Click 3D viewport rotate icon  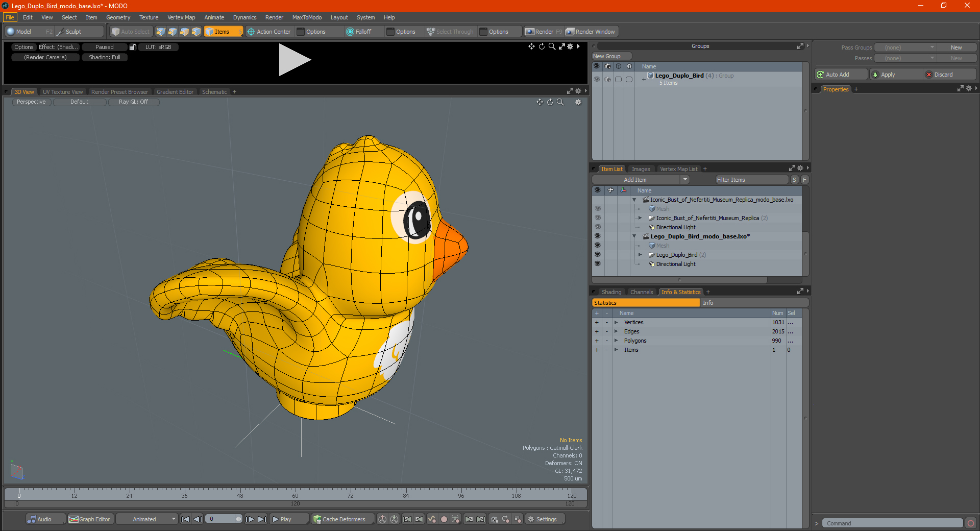click(550, 102)
